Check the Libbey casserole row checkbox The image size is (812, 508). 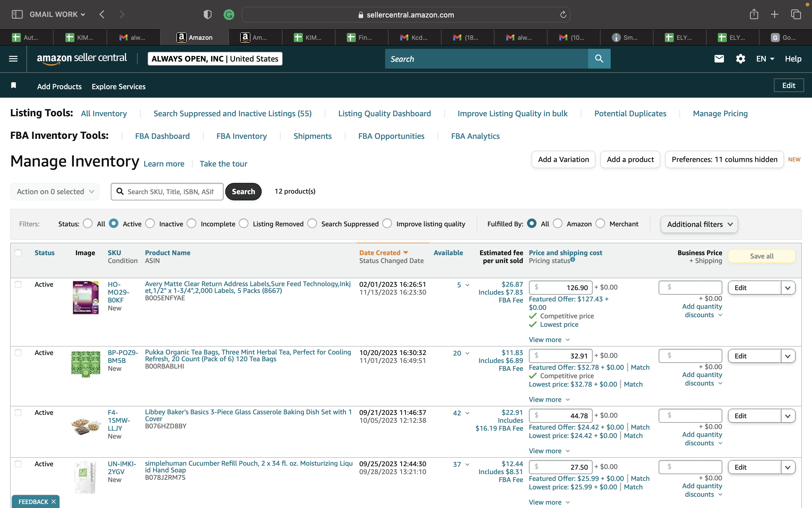coord(18,413)
